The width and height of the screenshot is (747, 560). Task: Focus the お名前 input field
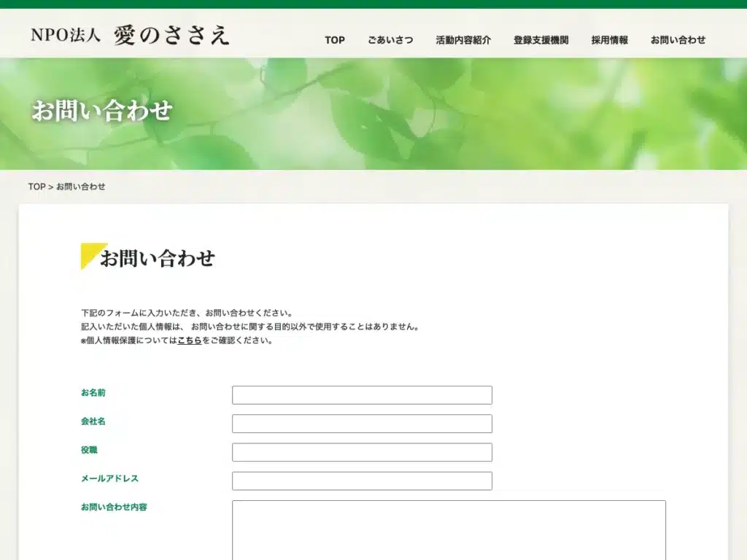[362, 395]
